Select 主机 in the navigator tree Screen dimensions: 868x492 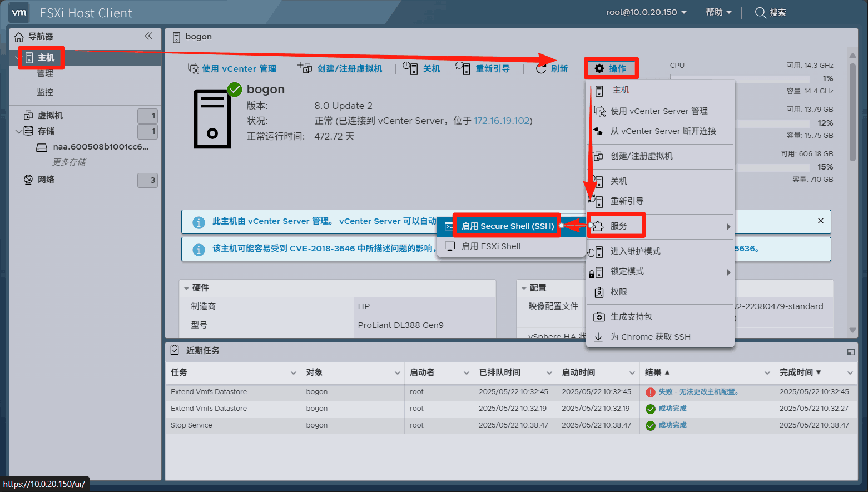click(46, 58)
